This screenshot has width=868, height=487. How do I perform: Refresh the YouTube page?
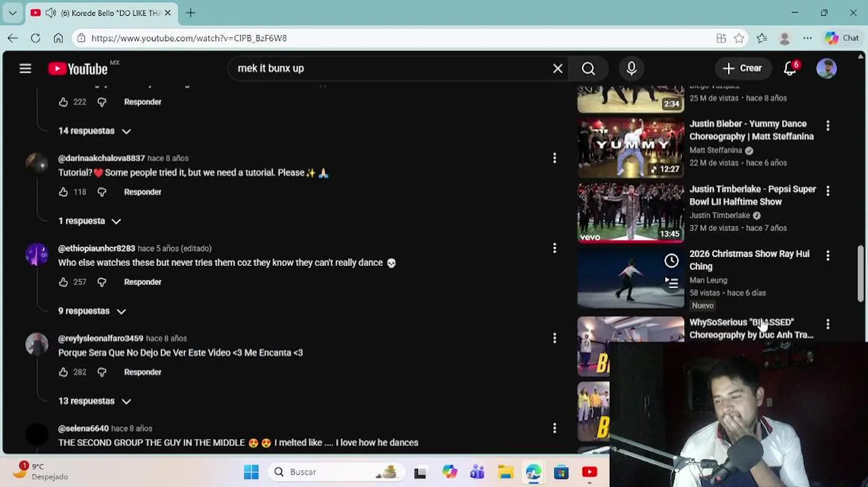35,38
